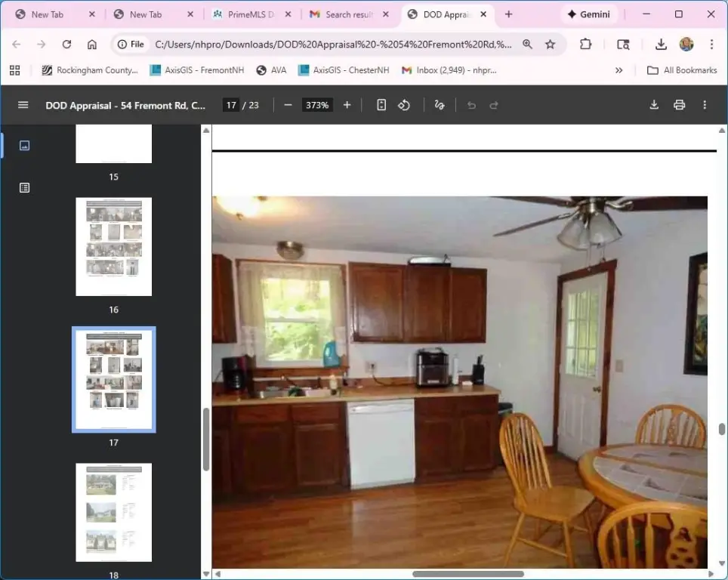Screen dimensions: 728x580
Task: Bookmark this page with star icon
Action: 550,45
